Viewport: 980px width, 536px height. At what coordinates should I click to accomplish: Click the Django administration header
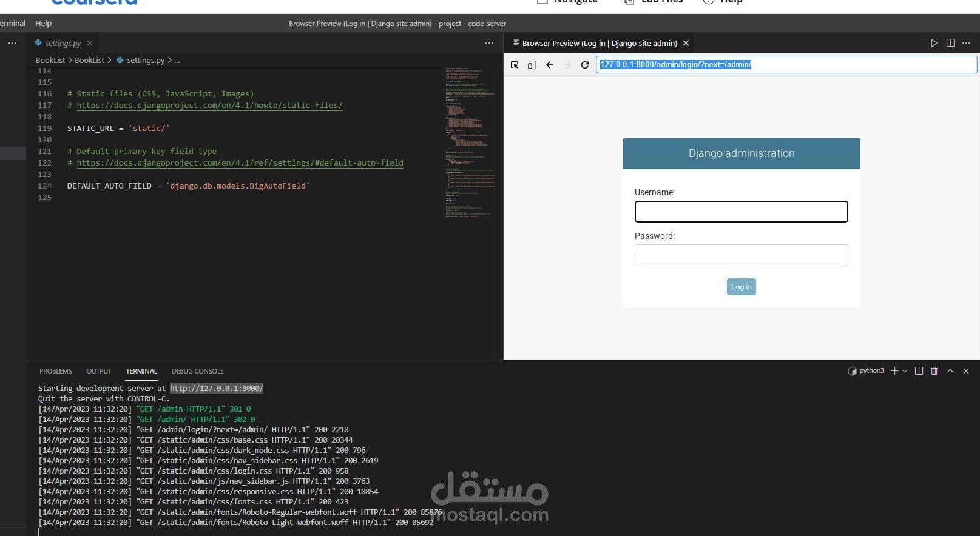(741, 153)
